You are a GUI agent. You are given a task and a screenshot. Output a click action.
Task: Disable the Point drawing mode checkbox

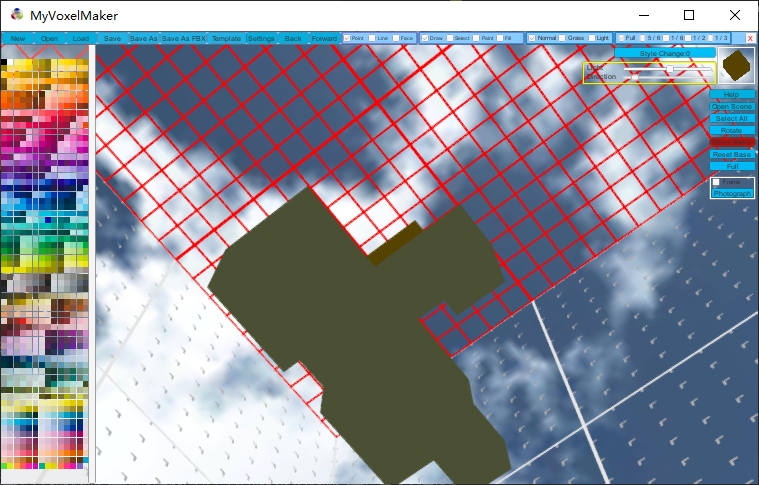click(347, 38)
